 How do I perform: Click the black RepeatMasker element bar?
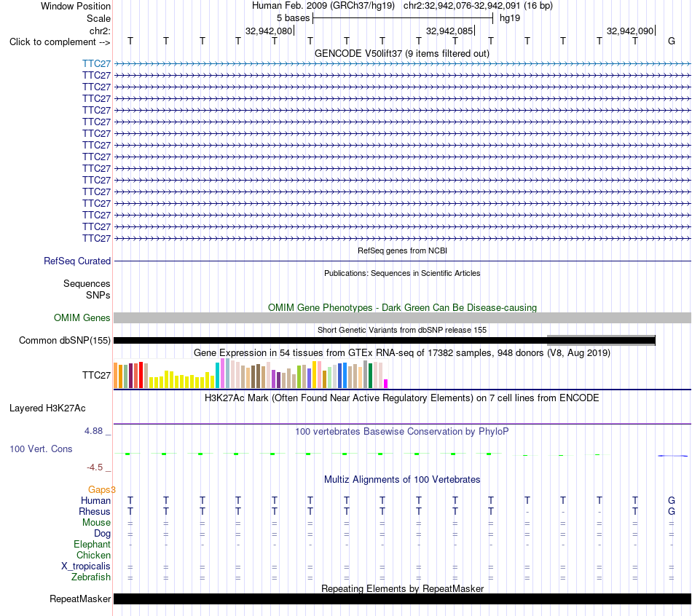tap(402, 599)
